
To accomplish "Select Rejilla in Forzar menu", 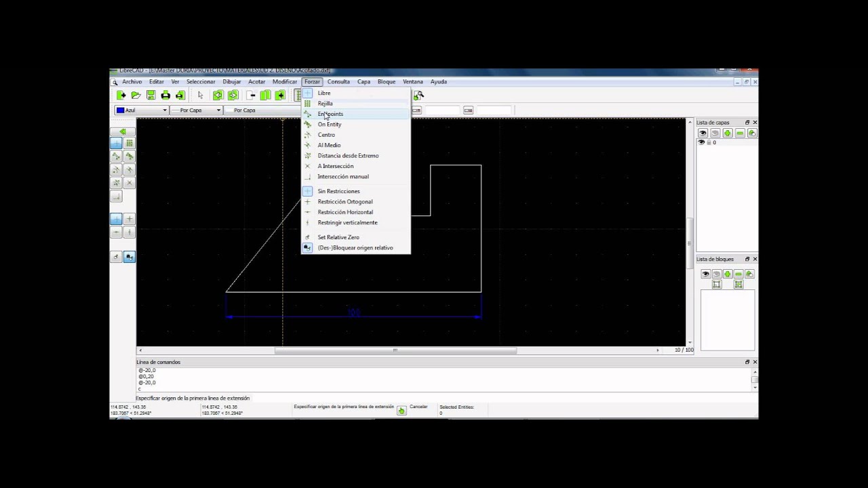I will (355, 104).
